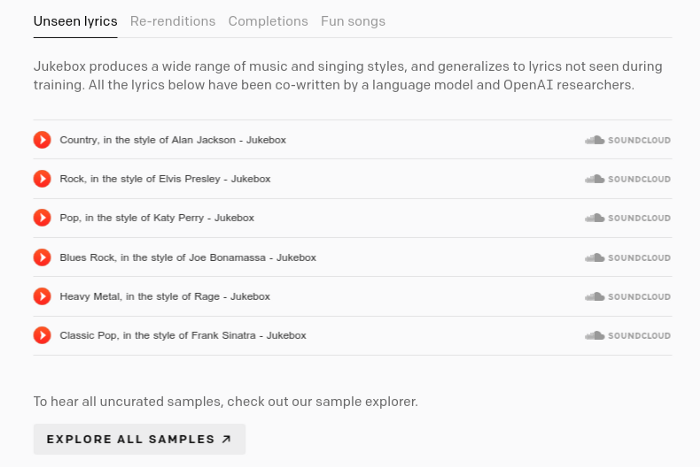Play the Heavy Metal Rage track

click(x=42, y=296)
